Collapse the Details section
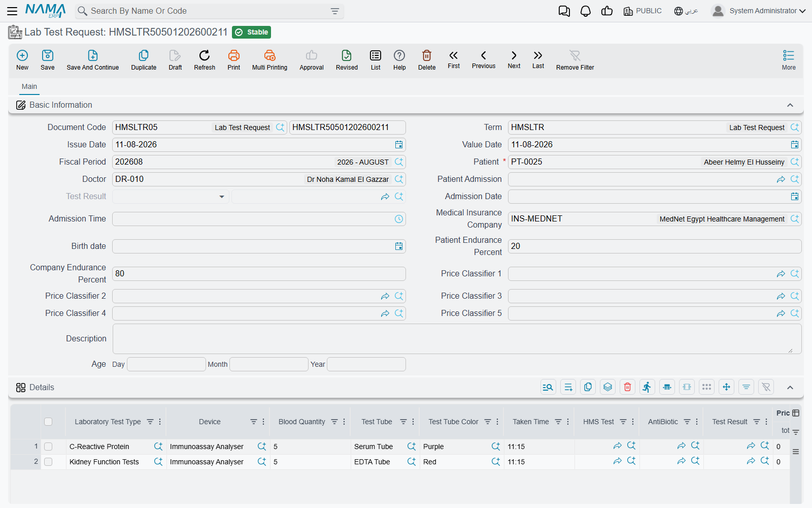812x508 pixels. [x=790, y=388]
